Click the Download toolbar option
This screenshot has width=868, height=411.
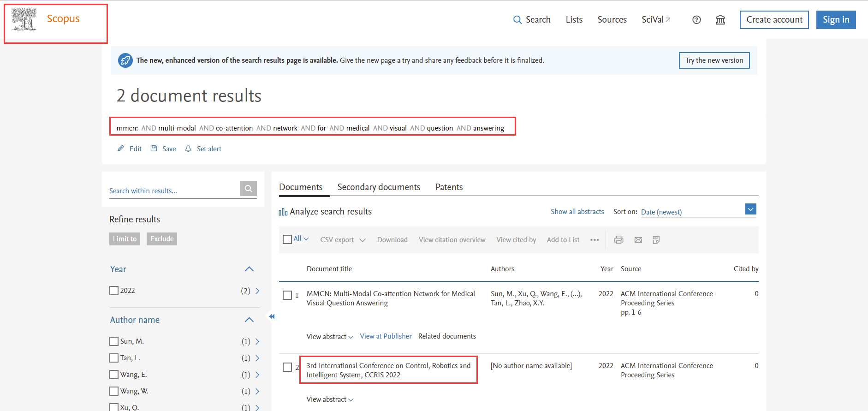pos(392,240)
